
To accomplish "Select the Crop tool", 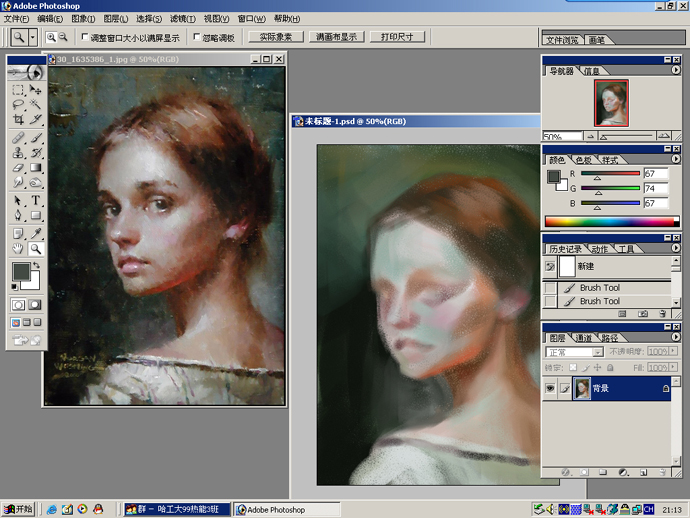I will click(x=18, y=119).
